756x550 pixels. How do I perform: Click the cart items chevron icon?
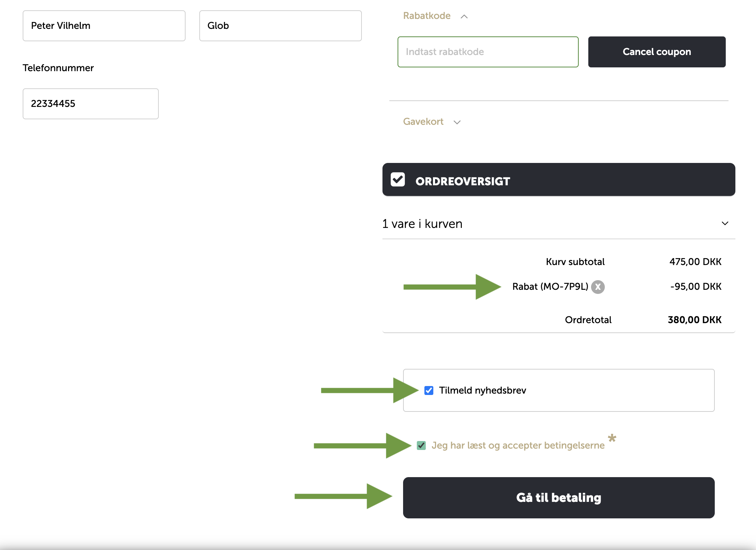coord(725,223)
